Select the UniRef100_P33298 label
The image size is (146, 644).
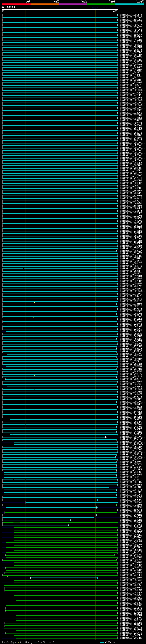tap(131, 352)
